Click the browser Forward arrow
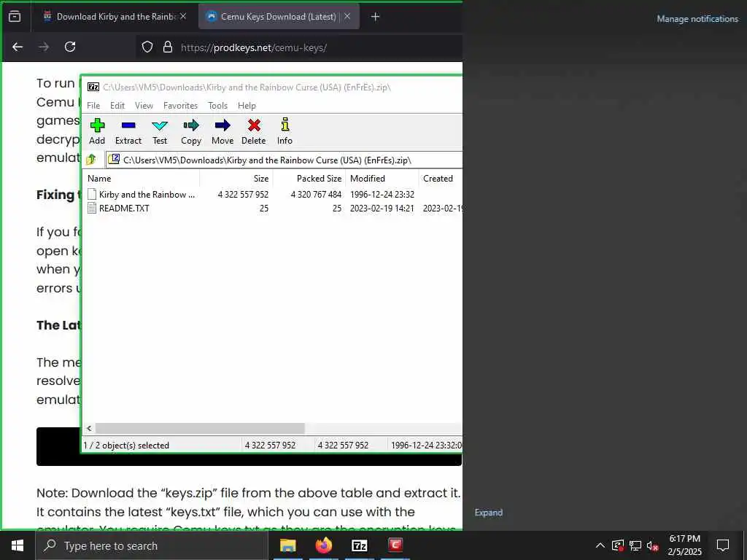Screen dimensions: 747x560 [x=44, y=47]
